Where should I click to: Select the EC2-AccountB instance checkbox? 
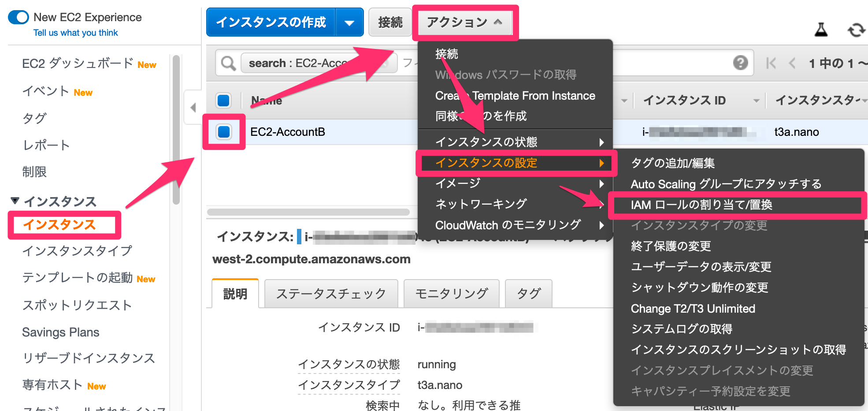tap(223, 132)
